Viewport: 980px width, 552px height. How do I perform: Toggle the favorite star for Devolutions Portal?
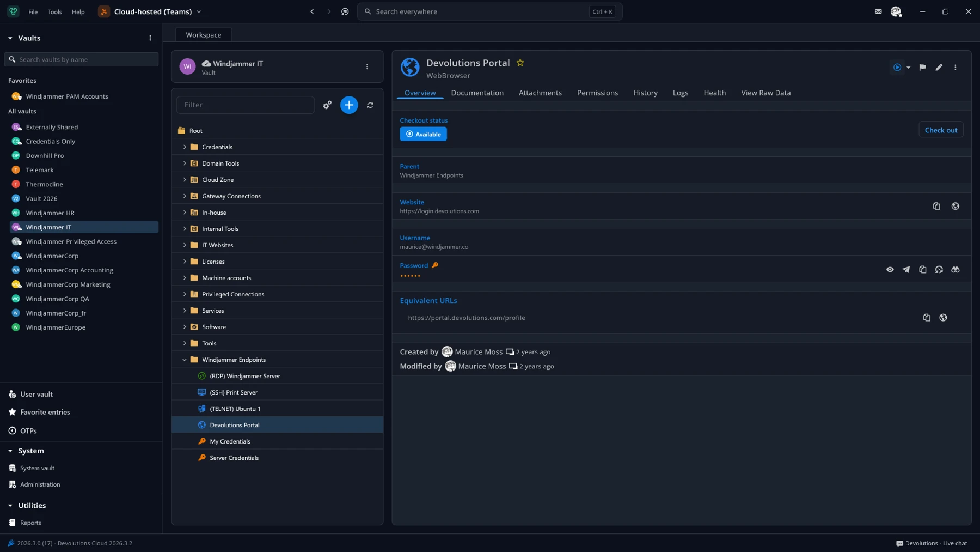pyautogui.click(x=520, y=63)
